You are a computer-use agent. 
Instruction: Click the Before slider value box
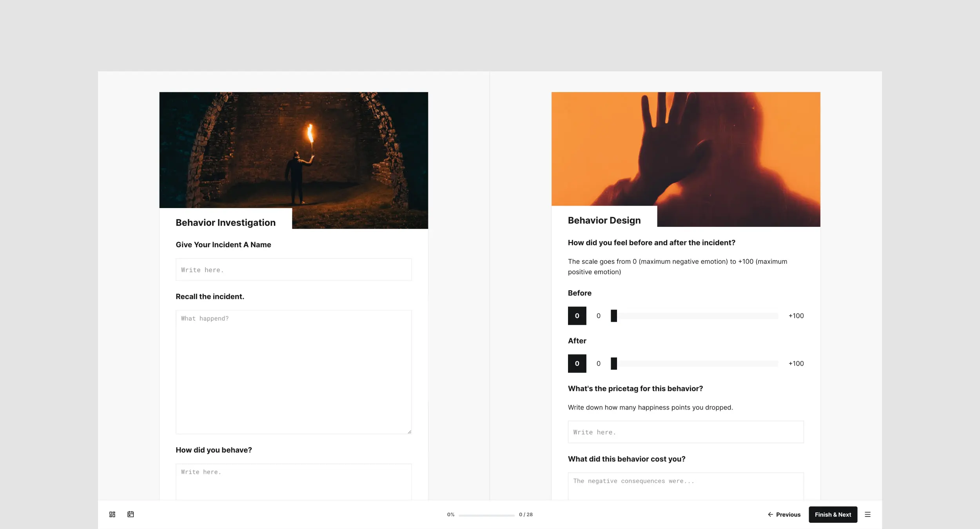coord(577,316)
